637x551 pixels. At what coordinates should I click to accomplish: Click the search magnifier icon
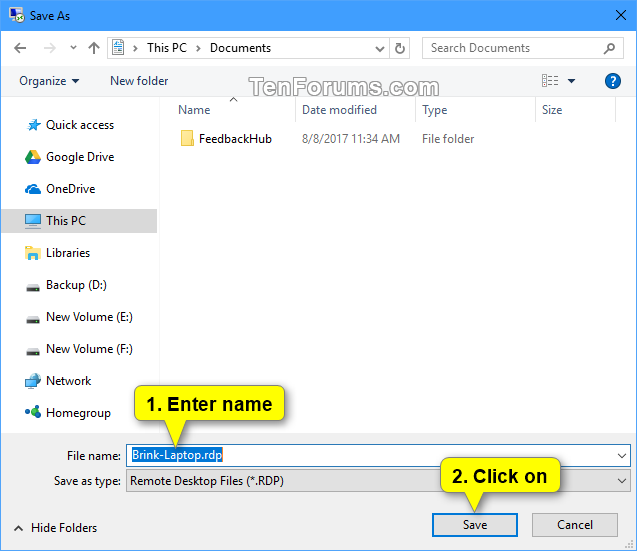coord(609,48)
